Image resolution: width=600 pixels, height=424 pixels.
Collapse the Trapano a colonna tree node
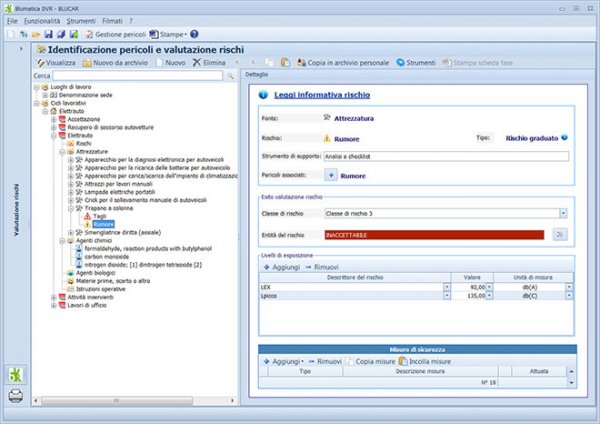[x=72, y=210]
